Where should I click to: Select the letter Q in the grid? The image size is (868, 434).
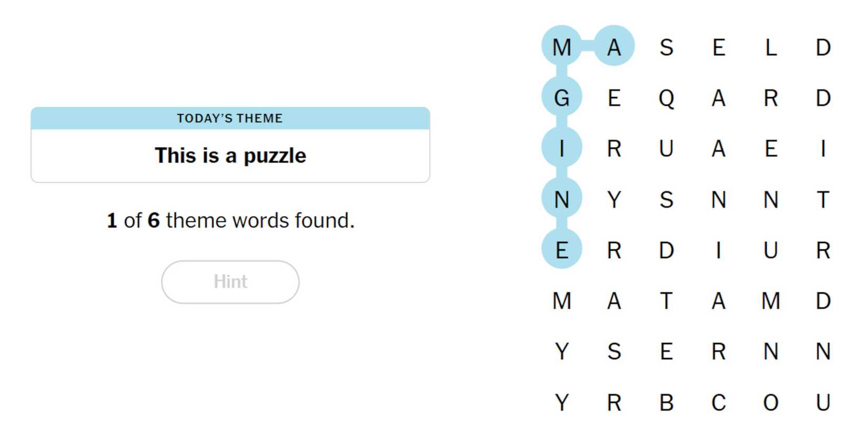[666, 98]
